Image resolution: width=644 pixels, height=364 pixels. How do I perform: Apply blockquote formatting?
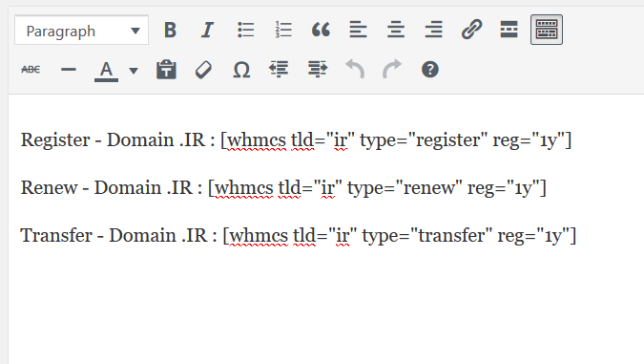[321, 30]
